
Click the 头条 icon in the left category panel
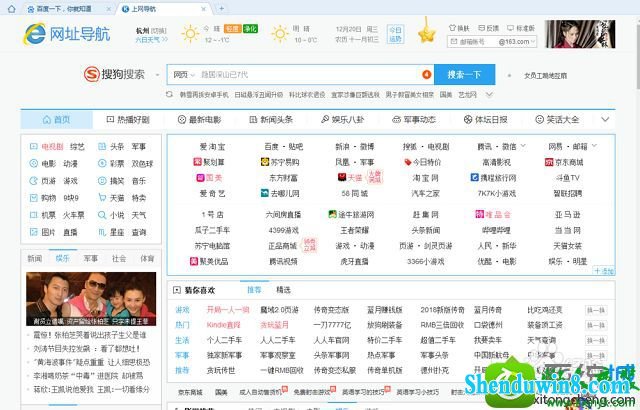coord(102,146)
